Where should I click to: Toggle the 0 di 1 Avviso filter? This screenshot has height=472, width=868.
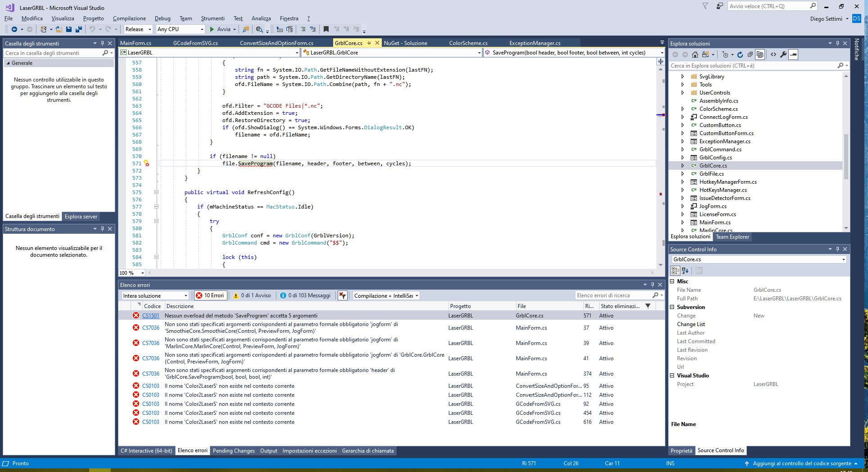click(x=252, y=295)
